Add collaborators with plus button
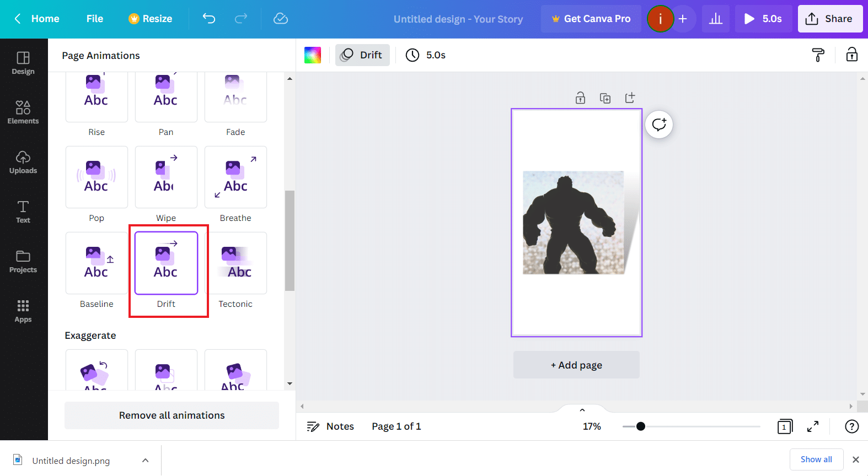This screenshot has width=868, height=476. [683, 19]
